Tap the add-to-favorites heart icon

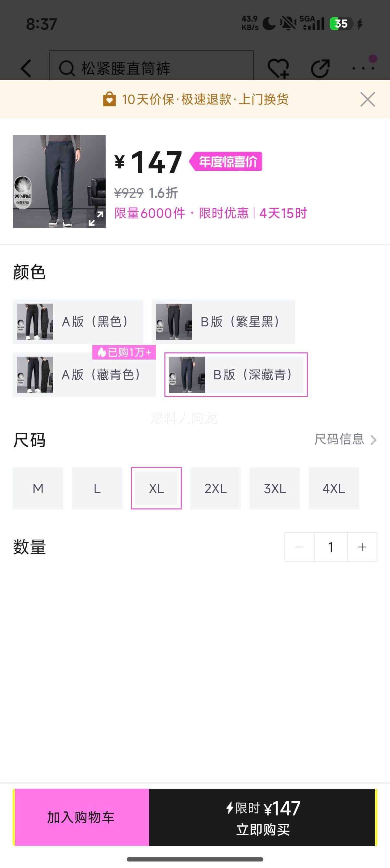(278, 68)
